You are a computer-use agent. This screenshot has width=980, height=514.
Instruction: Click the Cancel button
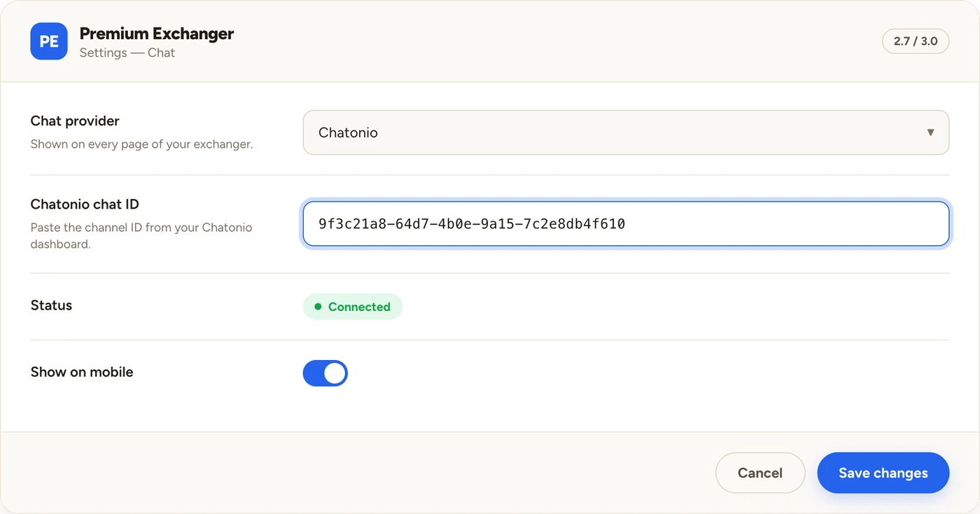point(760,473)
